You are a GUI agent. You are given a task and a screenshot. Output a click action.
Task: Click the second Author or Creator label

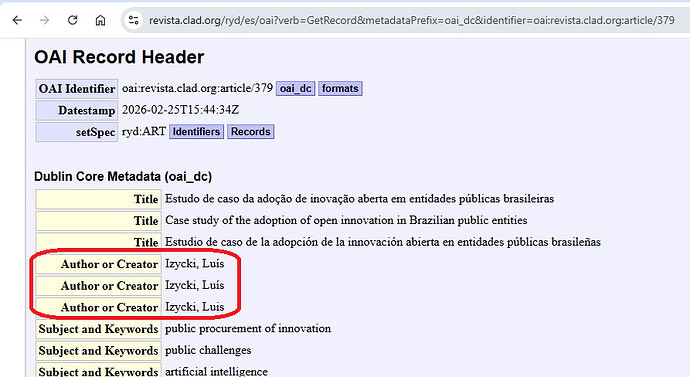[99, 285]
